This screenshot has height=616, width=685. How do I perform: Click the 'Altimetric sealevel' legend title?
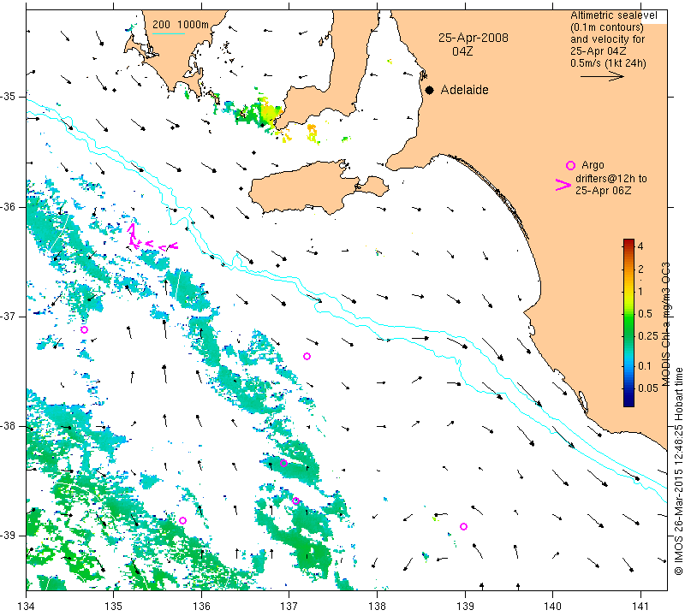(613, 15)
